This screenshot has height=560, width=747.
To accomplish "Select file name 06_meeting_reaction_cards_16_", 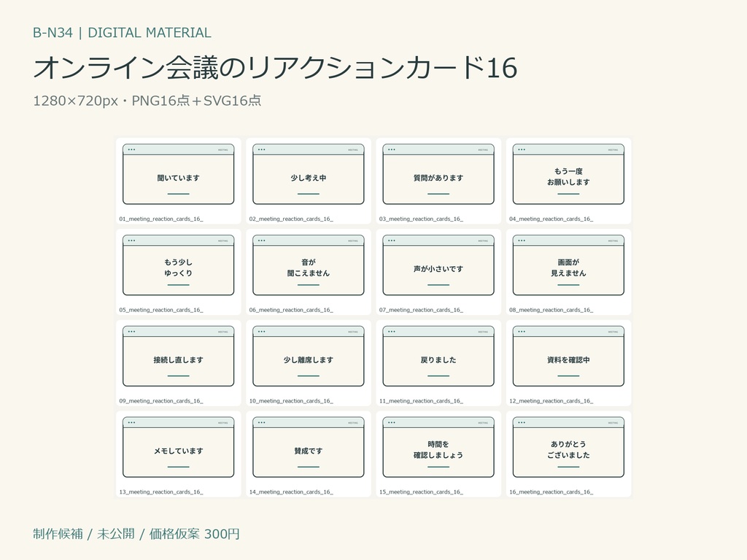I will pos(291,310).
